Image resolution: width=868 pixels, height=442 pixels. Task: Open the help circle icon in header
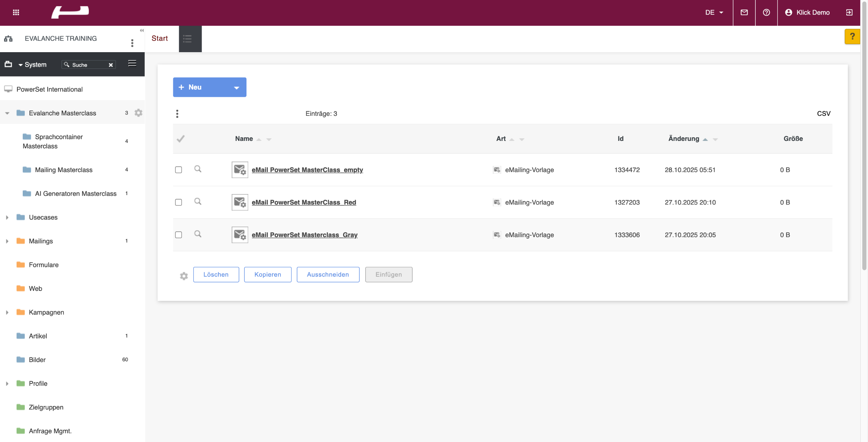[x=766, y=13]
